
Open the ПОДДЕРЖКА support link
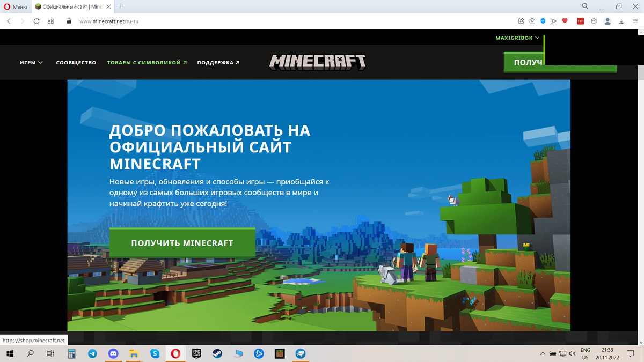(x=218, y=63)
